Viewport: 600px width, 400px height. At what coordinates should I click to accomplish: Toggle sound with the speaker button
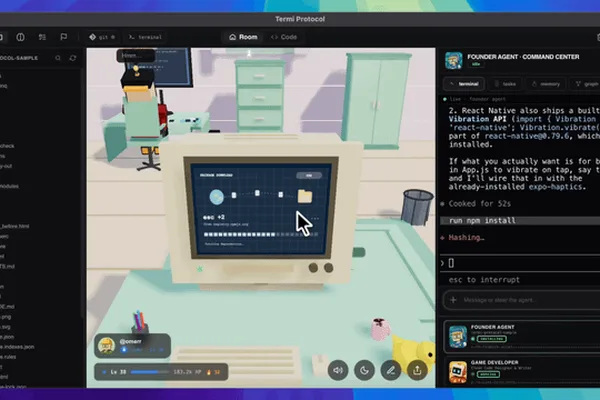(x=338, y=370)
